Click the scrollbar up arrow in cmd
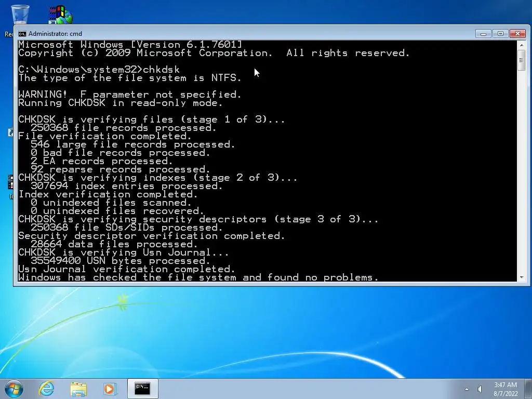 tap(522, 45)
